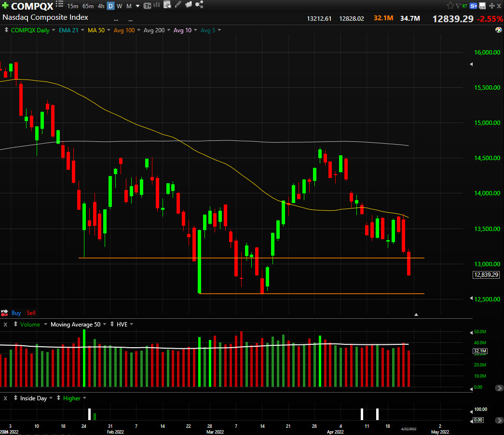Click the save floppy disk icon

click(482, 6)
